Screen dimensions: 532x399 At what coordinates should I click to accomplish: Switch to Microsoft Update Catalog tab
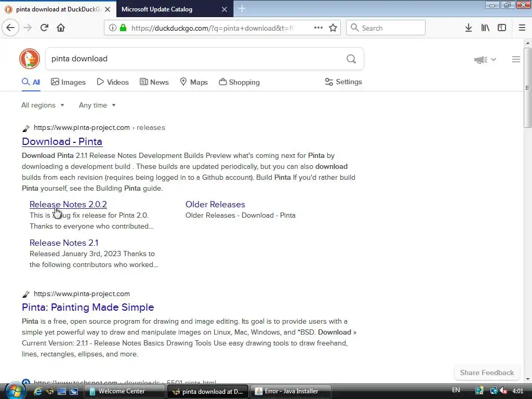pyautogui.click(x=175, y=9)
